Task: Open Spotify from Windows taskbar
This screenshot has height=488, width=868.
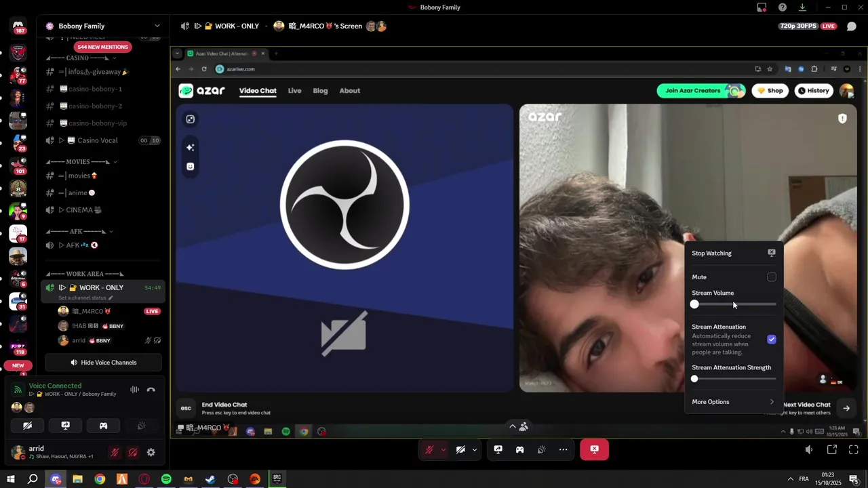Action: pyautogui.click(x=166, y=479)
